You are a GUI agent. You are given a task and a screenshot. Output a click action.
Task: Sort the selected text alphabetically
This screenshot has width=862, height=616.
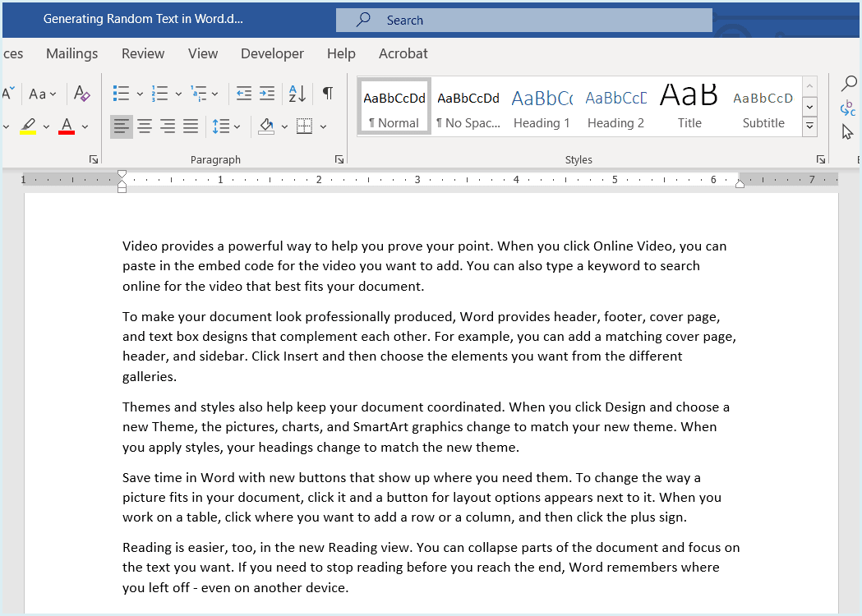(297, 94)
